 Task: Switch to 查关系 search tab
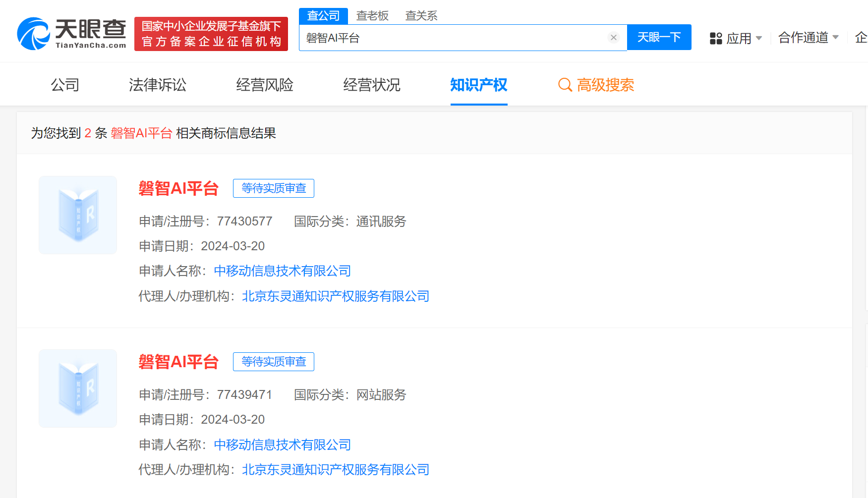[x=421, y=16]
